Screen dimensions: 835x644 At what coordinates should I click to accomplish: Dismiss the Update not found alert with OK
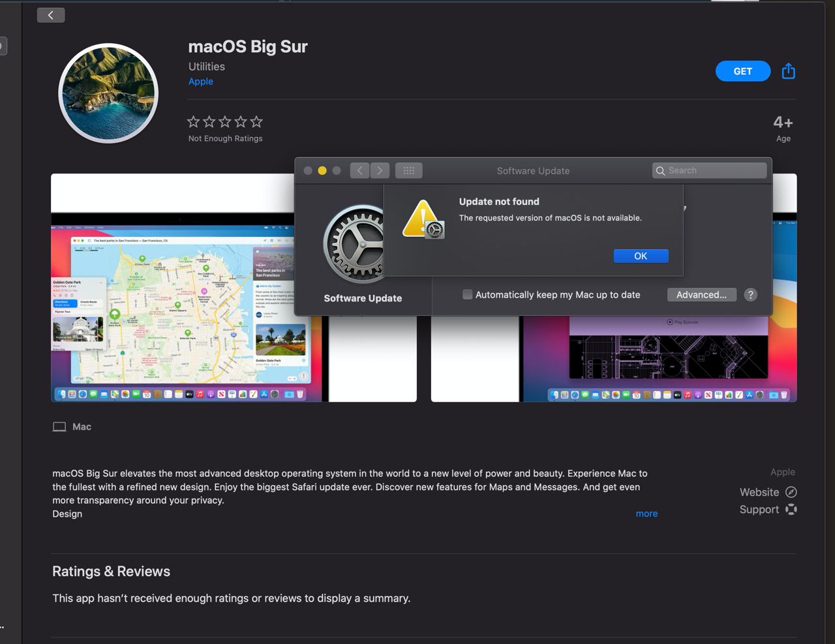641,256
